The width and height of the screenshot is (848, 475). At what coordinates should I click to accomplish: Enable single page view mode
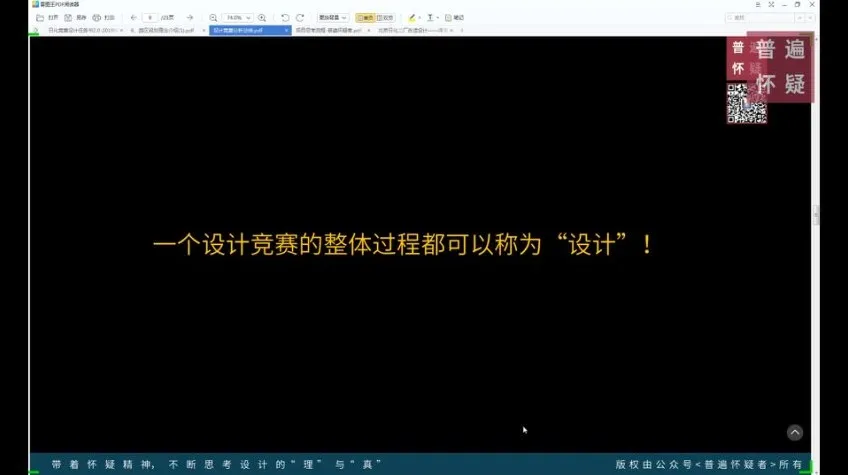point(365,18)
